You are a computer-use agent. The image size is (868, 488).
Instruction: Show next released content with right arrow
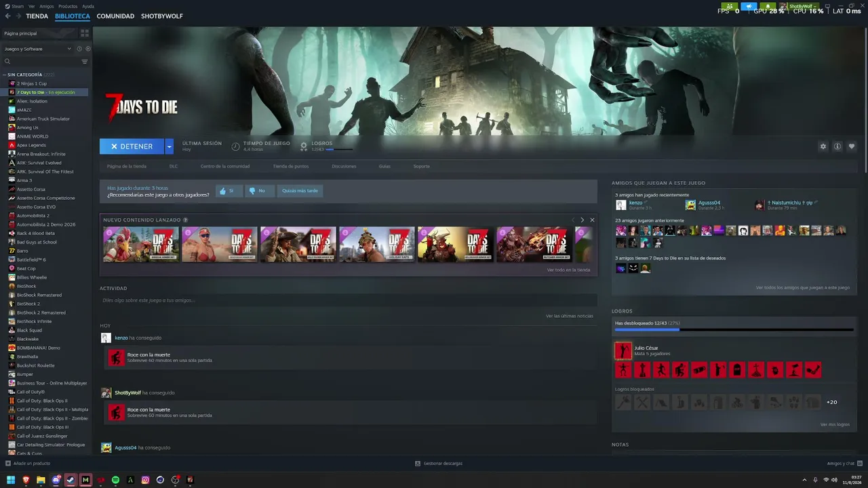[x=582, y=220]
